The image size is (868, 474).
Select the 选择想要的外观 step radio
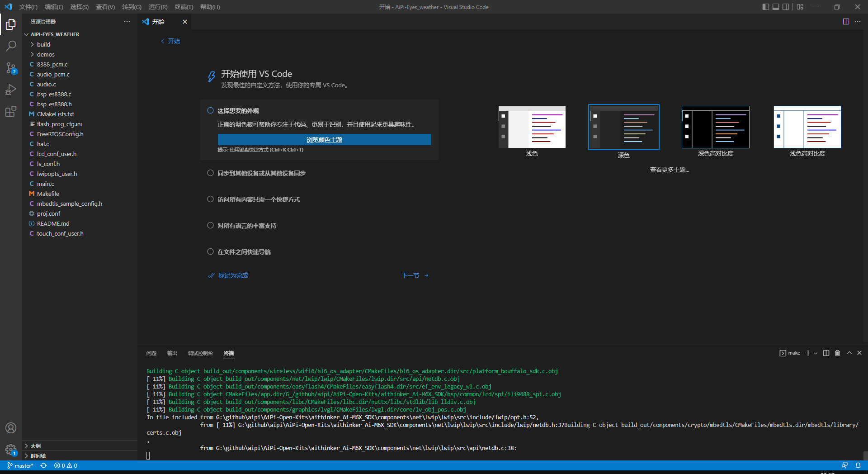pos(210,111)
